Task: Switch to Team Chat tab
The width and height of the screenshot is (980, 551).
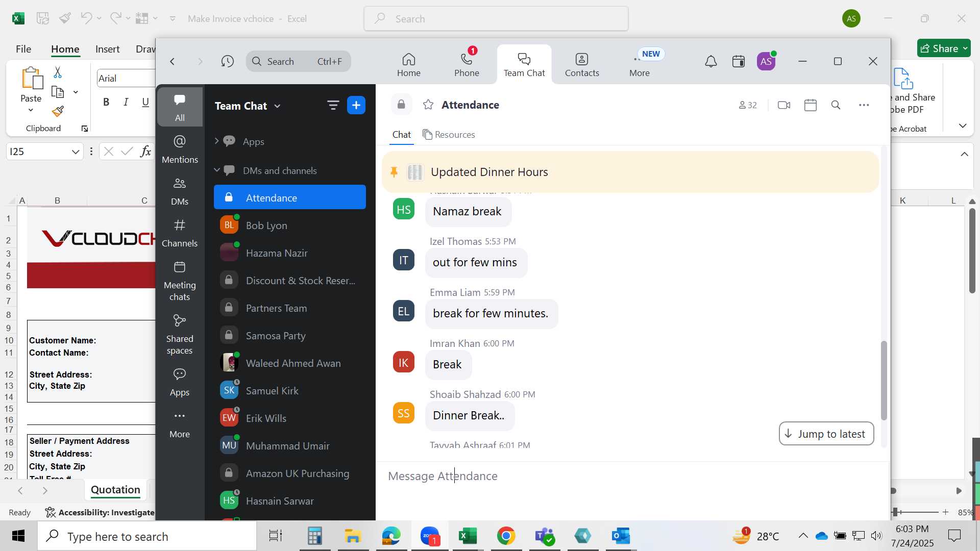Action: (x=524, y=65)
